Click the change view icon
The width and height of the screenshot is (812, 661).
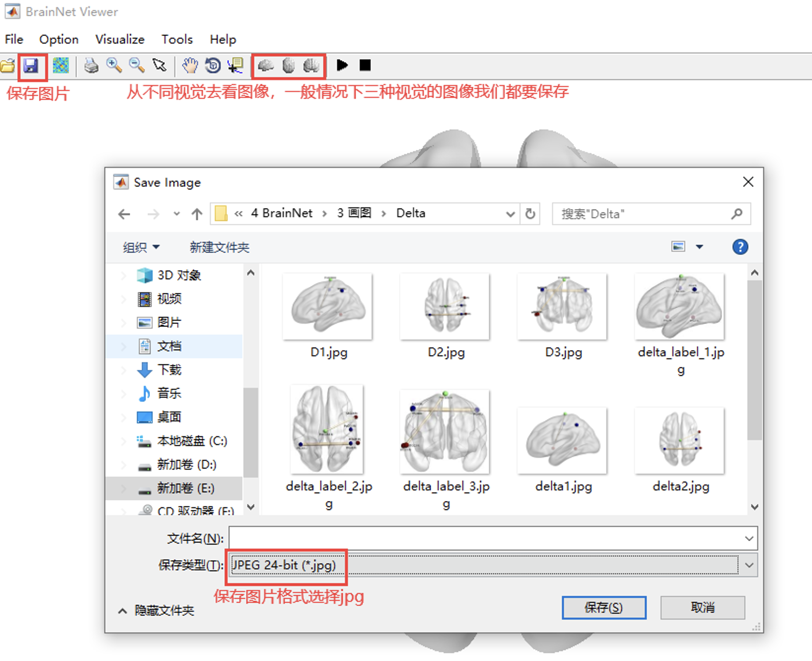(x=678, y=247)
